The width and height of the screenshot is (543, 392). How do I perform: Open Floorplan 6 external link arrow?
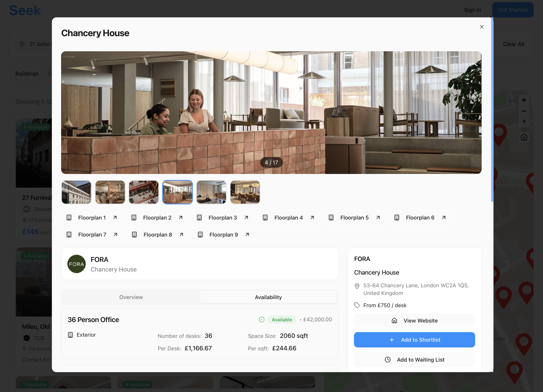(444, 218)
